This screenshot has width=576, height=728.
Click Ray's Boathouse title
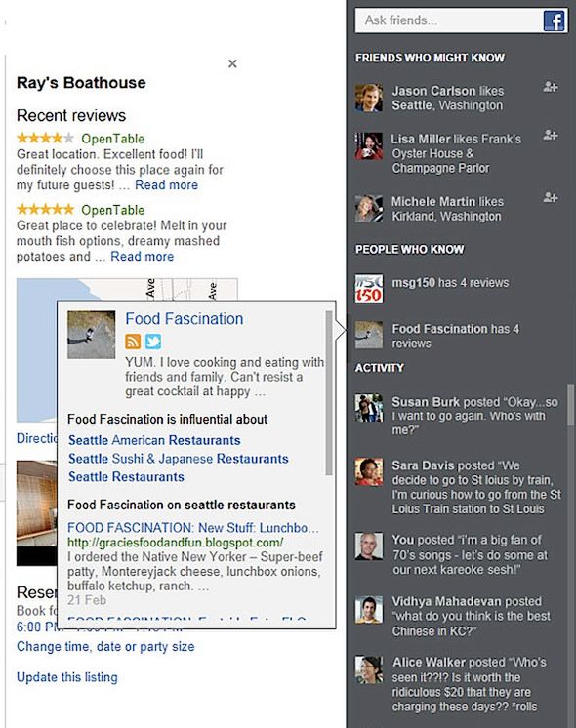[81, 83]
